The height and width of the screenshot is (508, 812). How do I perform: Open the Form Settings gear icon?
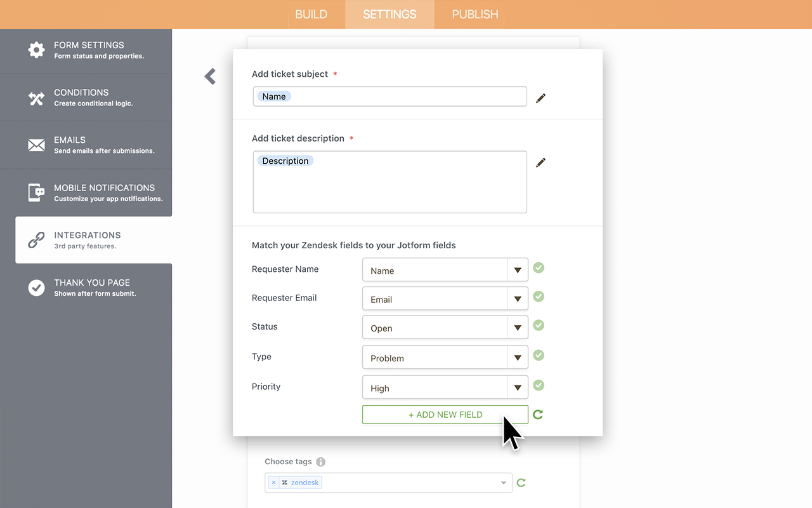(36, 50)
